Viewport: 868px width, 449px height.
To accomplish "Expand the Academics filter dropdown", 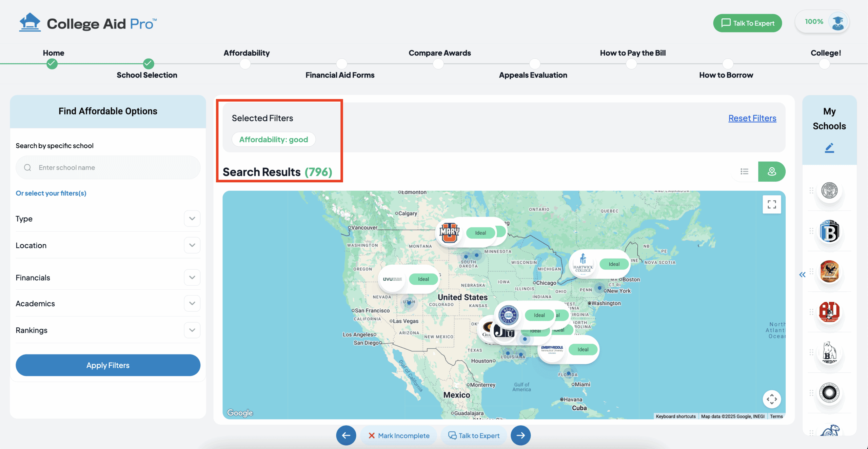I will (x=192, y=303).
